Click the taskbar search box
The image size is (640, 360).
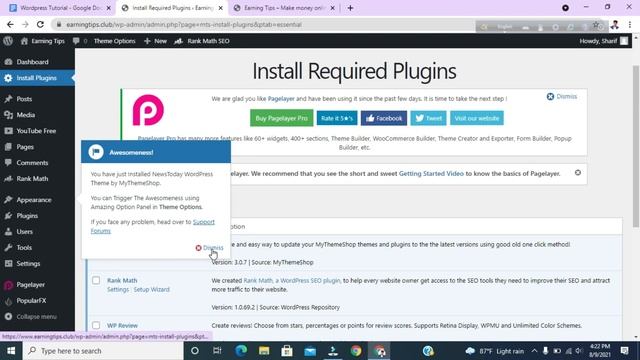(x=103, y=351)
